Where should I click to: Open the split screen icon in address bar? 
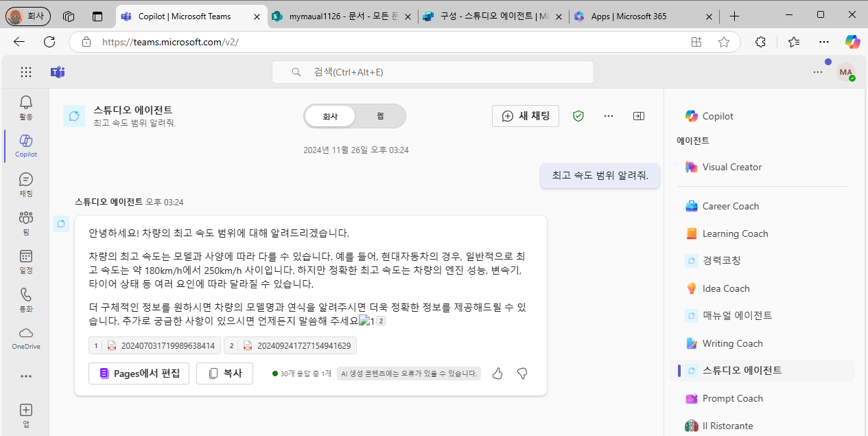696,42
